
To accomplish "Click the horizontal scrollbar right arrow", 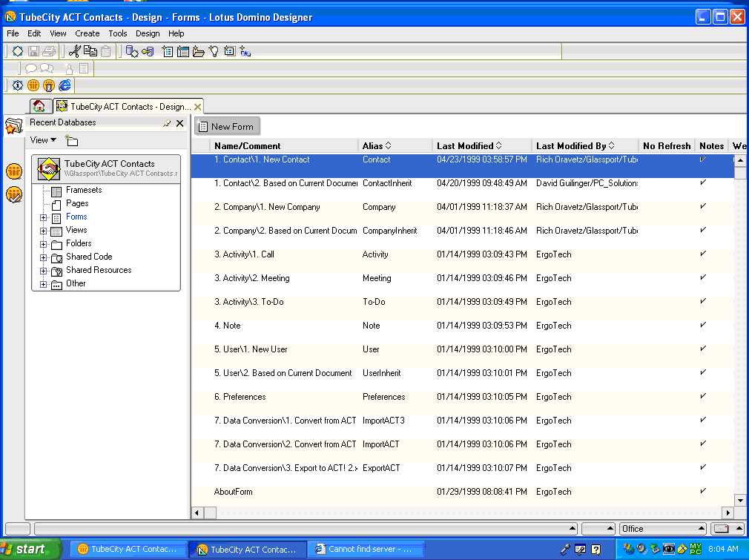I will [x=728, y=513].
